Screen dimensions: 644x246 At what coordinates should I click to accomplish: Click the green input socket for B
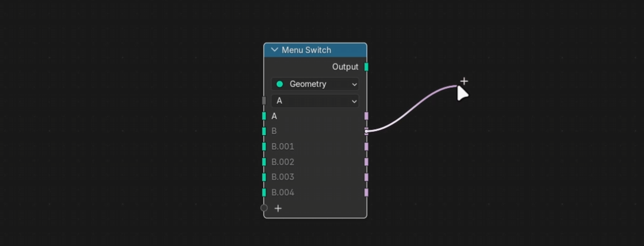click(x=264, y=131)
